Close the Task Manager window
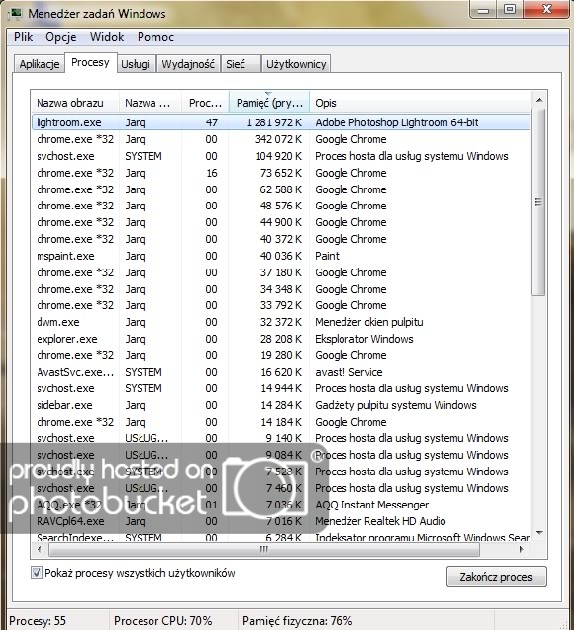The height and width of the screenshot is (630, 574). [546, 10]
